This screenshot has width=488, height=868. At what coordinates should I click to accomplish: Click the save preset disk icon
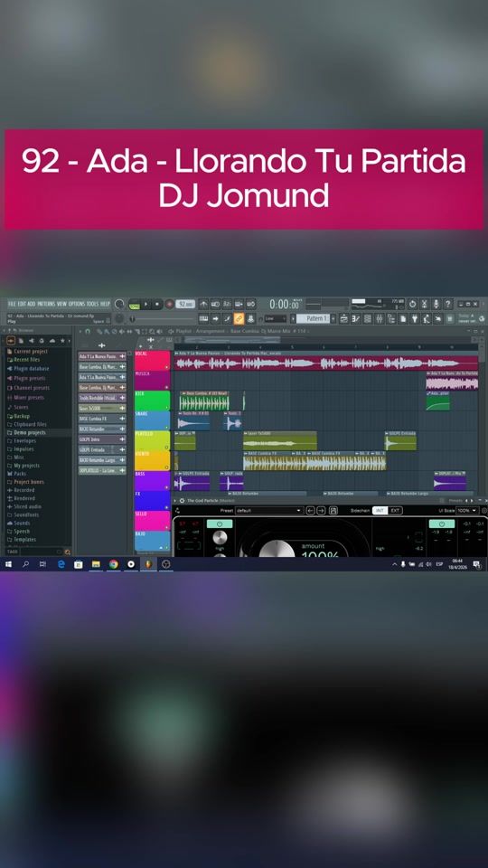(333, 510)
